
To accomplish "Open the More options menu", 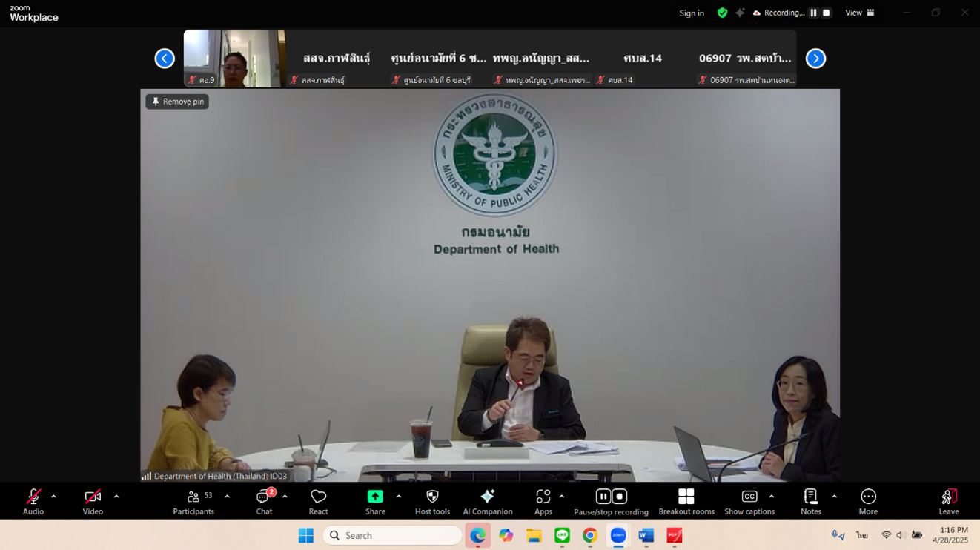I will (x=868, y=501).
